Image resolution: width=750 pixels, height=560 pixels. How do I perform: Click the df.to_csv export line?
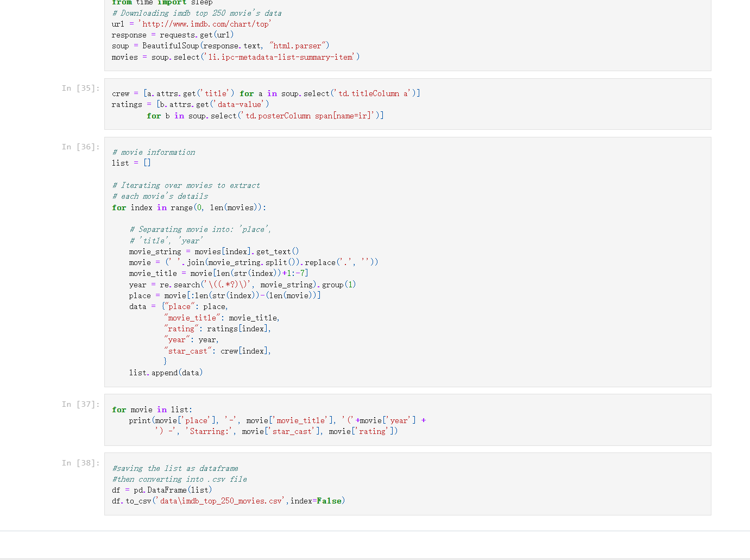(x=228, y=501)
